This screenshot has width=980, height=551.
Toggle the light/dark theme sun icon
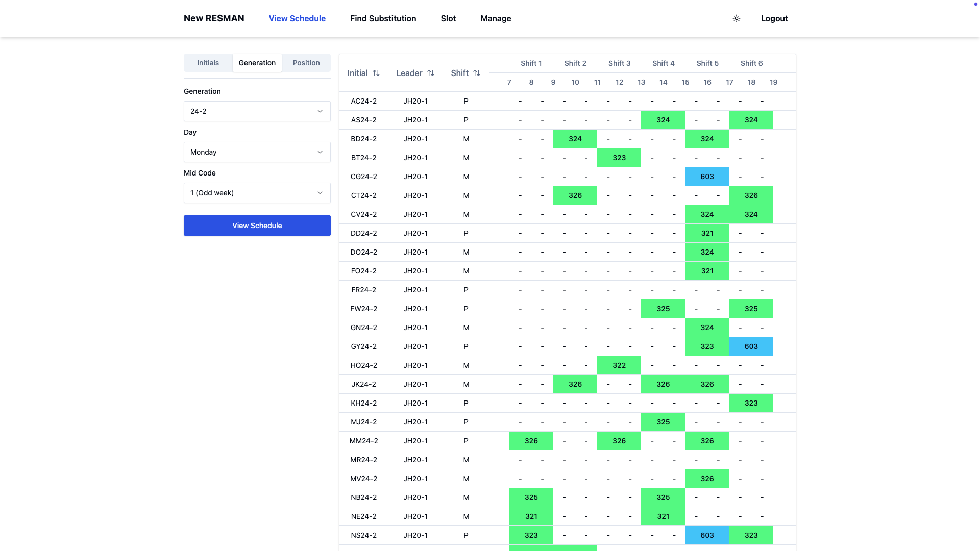pyautogui.click(x=736, y=18)
